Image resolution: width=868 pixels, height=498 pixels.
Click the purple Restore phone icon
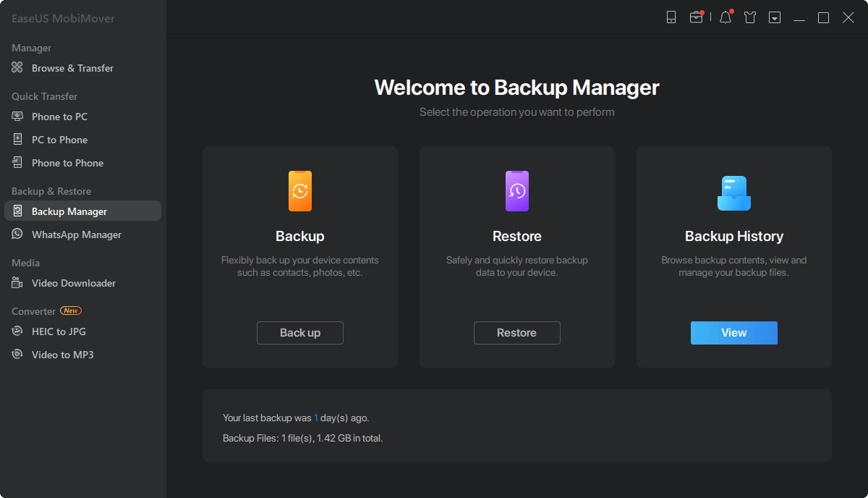[x=517, y=191]
